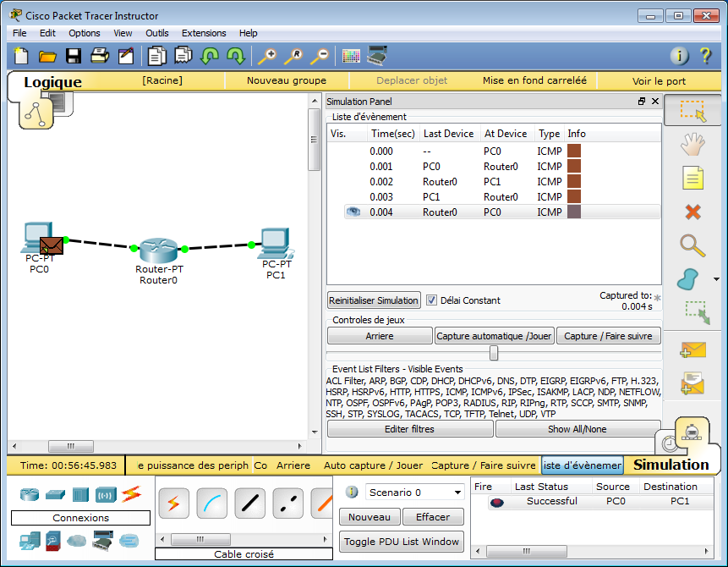Zoom in with magnifier plus icon
Viewport: 728px width, 567px height.
[267, 56]
